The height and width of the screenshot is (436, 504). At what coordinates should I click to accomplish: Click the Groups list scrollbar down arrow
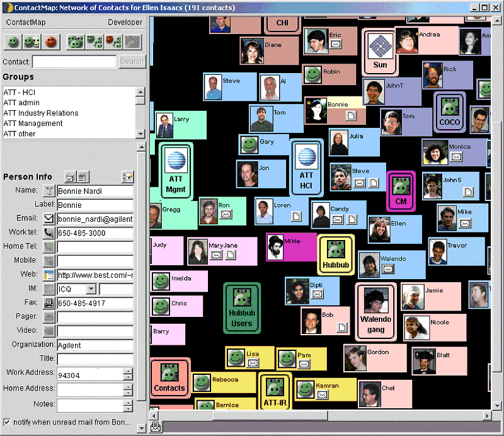(140, 134)
